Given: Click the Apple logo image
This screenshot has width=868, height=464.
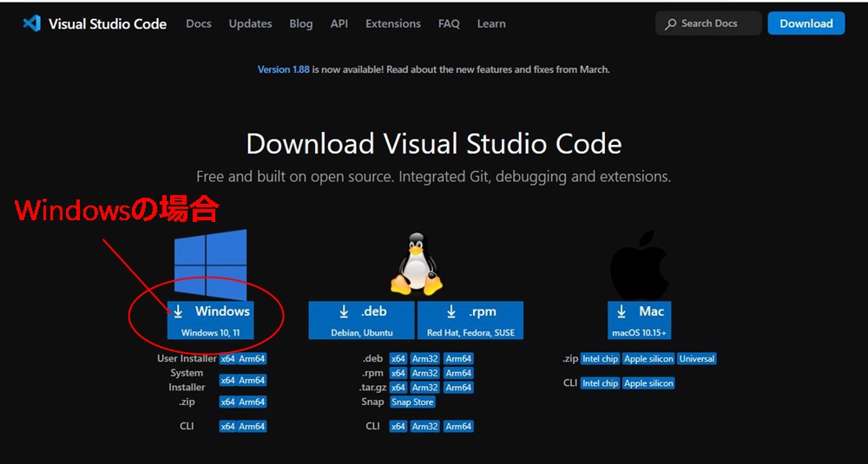Looking at the screenshot, I should point(640,266).
